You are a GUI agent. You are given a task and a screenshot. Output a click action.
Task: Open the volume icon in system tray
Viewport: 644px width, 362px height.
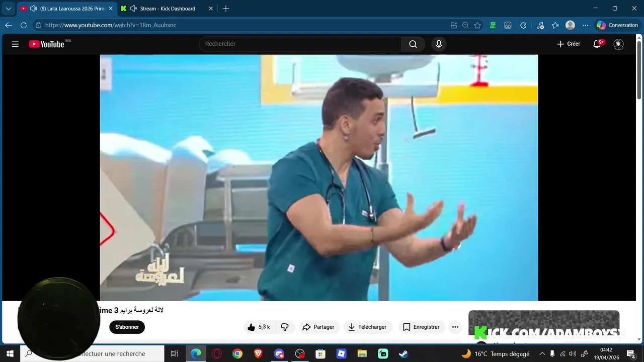tap(572, 354)
